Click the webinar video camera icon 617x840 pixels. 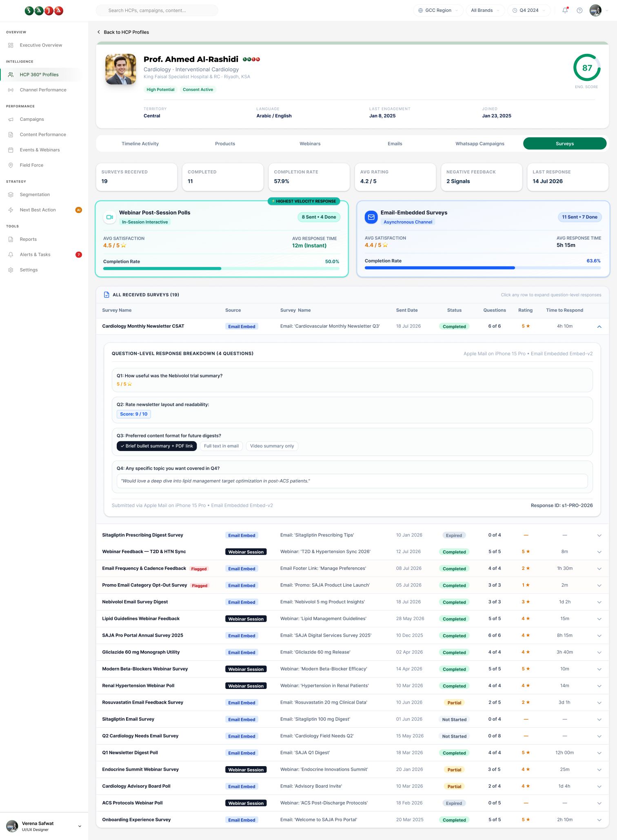(x=110, y=217)
